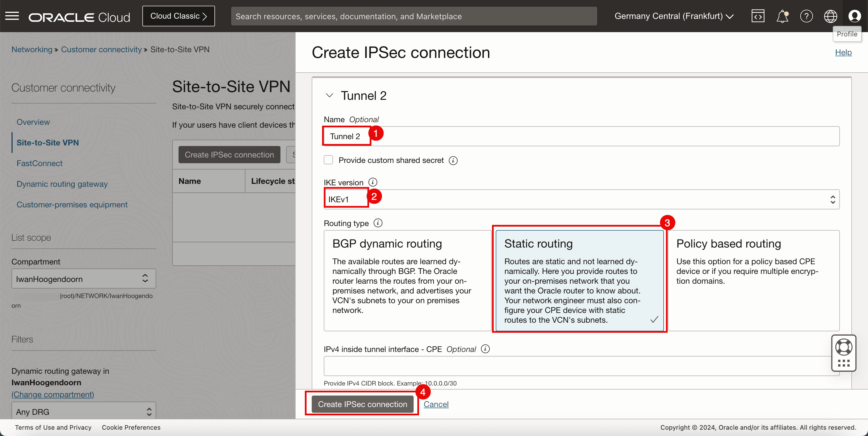Open Dynamic routing gateway sidebar item
Viewport: 868px width, 436px height.
coord(62,184)
